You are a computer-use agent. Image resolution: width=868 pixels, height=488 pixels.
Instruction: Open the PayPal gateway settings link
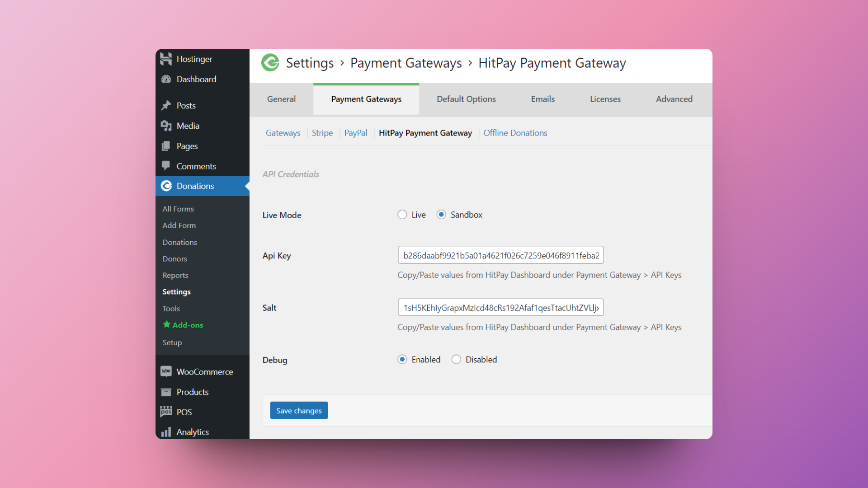[x=356, y=133]
